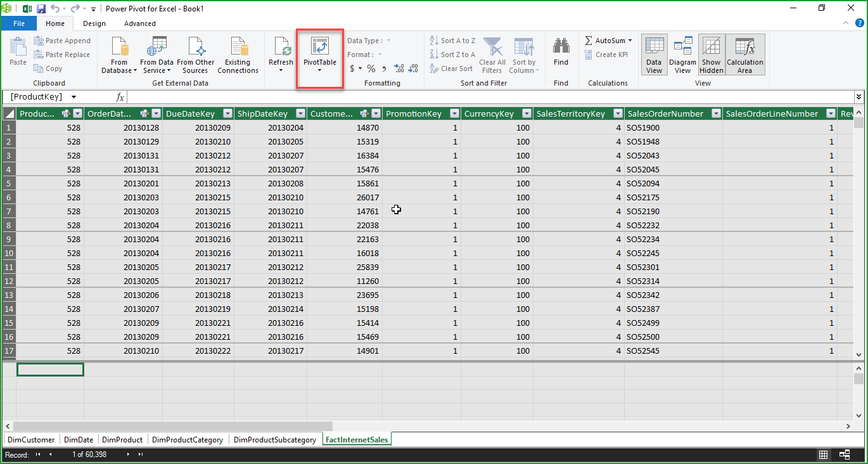Click the Create KPI command

click(x=606, y=55)
